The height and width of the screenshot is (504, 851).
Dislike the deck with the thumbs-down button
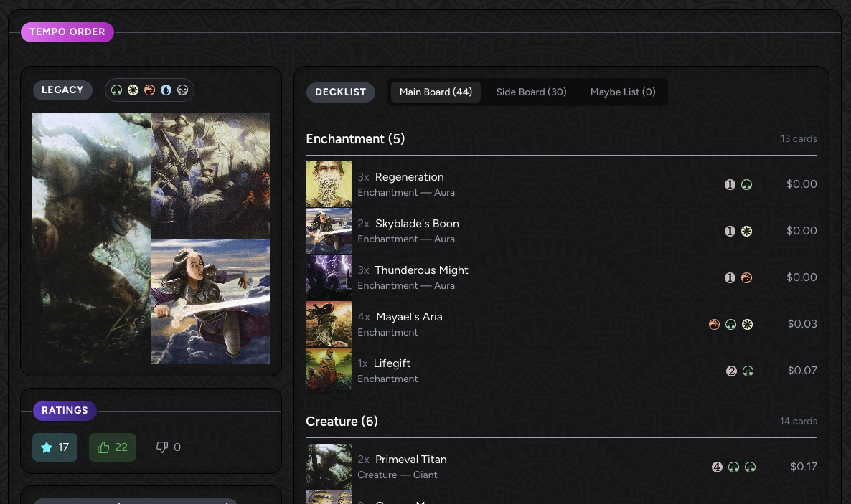(x=168, y=447)
